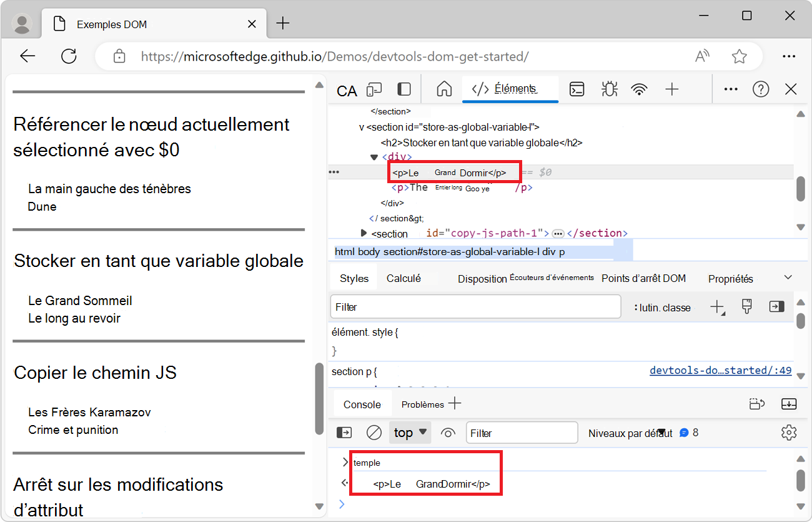The image size is (812, 522).
Task: Open the Console tool icon in DevTools toolbar
Action: [x=577, y=89]
